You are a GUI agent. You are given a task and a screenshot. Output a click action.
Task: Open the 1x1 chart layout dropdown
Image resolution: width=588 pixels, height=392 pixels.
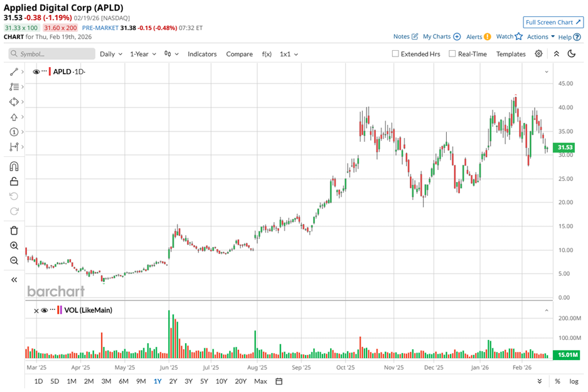point(287,54)
